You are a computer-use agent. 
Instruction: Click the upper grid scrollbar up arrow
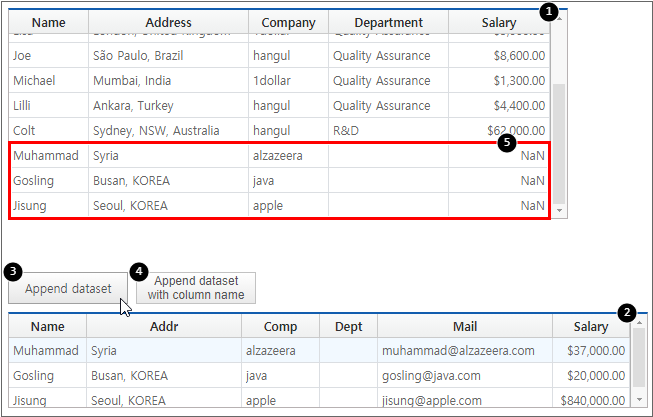[x=559, y=18]
